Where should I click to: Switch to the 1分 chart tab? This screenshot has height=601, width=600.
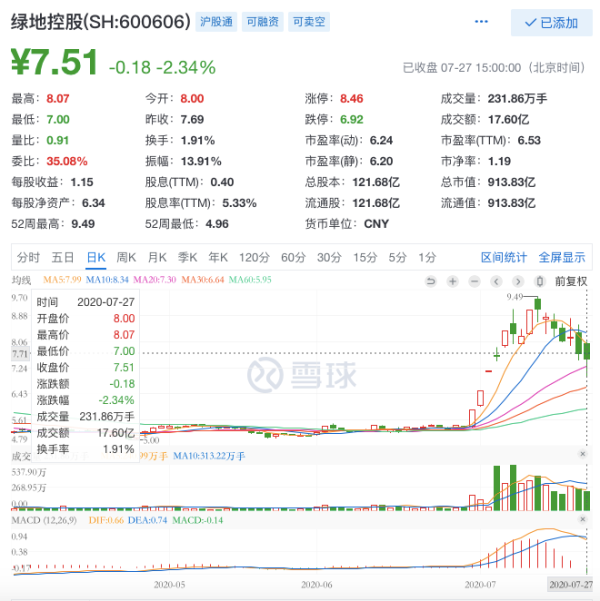427,258
